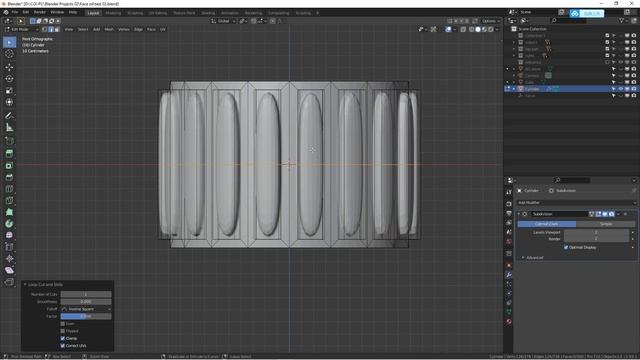Switch to the Modeling workspace tab

[x=113, y=13]
